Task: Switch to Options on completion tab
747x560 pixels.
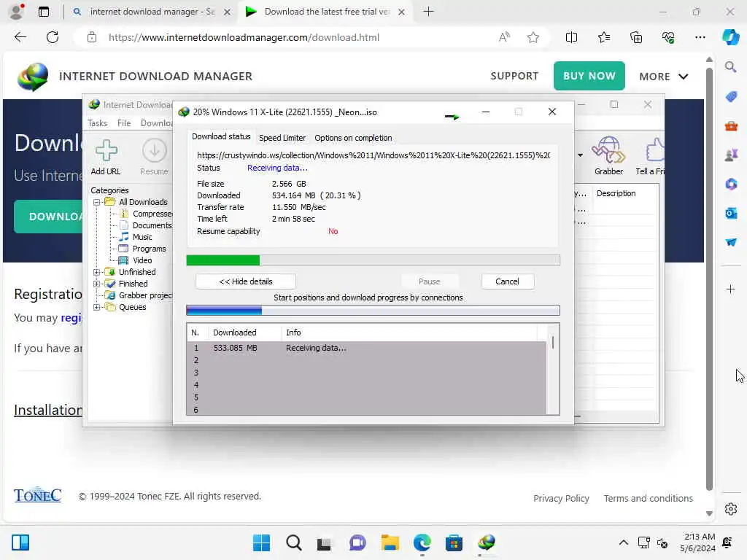Action: click(x=353, y=138)
